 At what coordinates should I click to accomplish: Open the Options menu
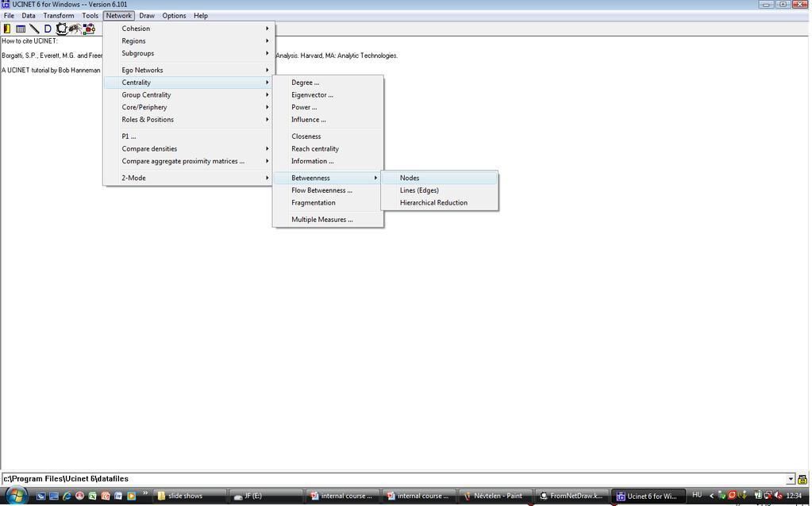tap(174, 16)
